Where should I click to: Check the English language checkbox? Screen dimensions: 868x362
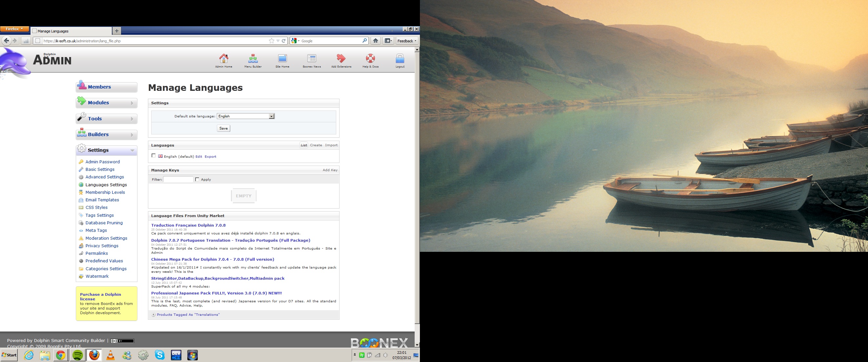coord(154,155)
